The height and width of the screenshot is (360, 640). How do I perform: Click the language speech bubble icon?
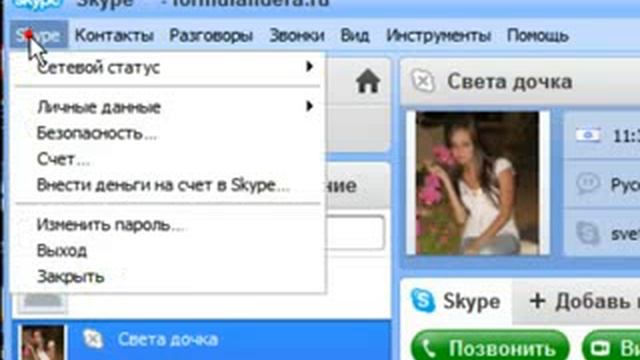(588, 184)
